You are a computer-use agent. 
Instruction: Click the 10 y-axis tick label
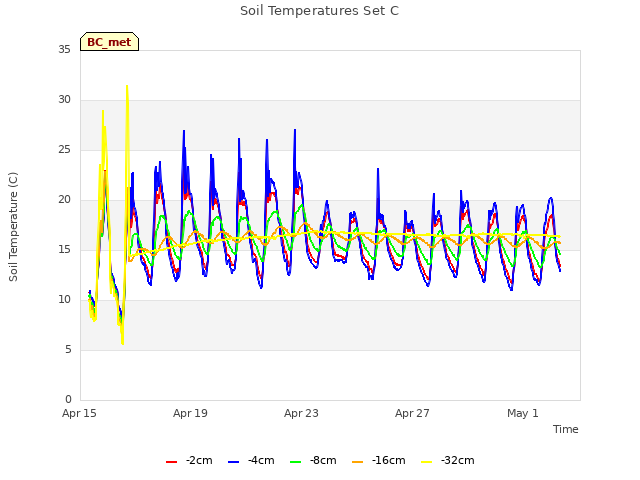(64, 300)
